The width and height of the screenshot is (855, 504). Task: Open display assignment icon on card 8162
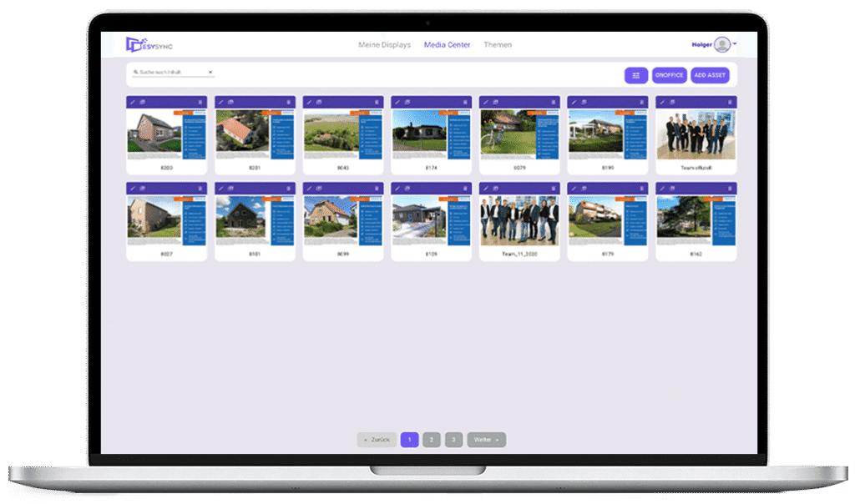tap(672, 188)
